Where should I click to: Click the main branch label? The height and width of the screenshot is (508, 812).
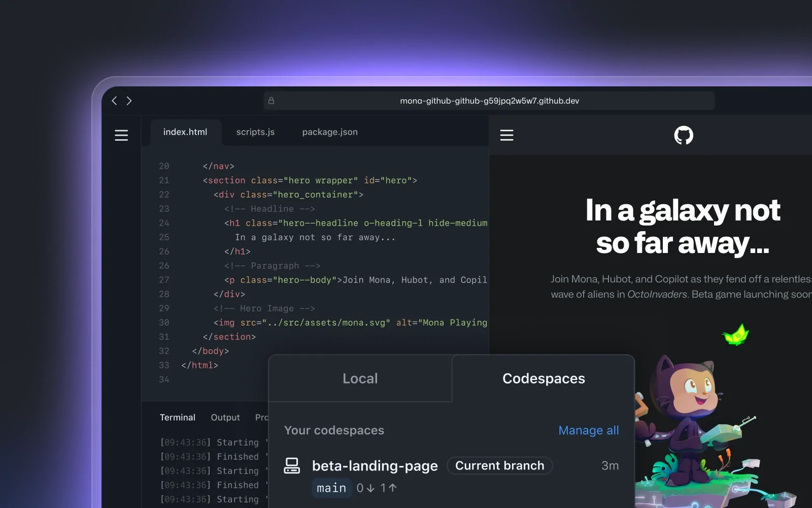(331, 488)
